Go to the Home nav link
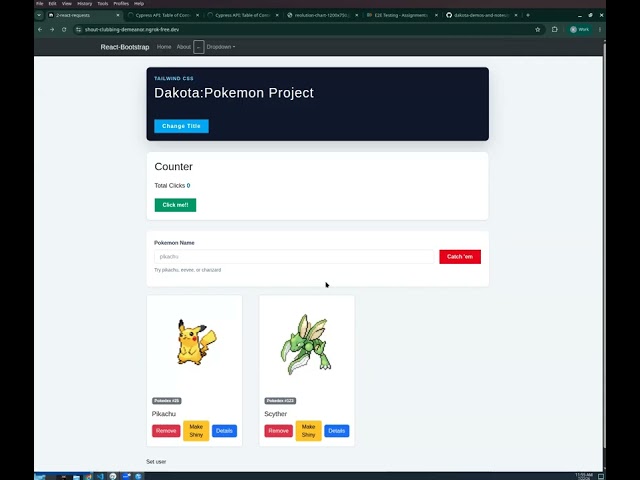Image resolution: width=640 pixels, height=480 pixels. pos(164,47)
